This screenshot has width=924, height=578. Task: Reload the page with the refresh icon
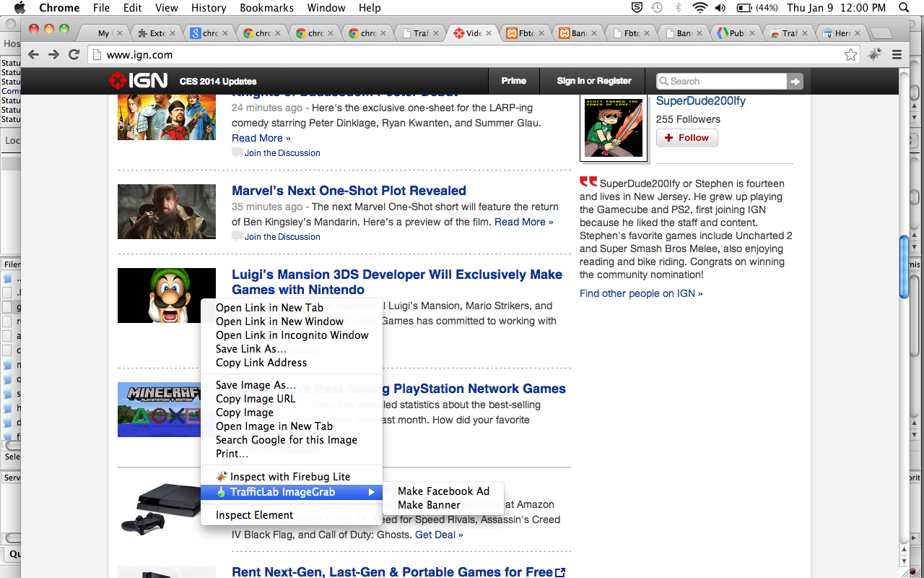(74, 54)
